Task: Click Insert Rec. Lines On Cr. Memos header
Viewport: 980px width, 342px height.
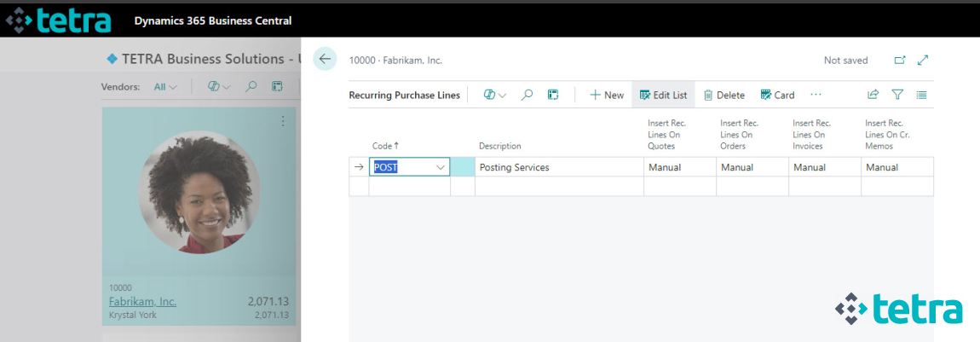Action: 885,135
